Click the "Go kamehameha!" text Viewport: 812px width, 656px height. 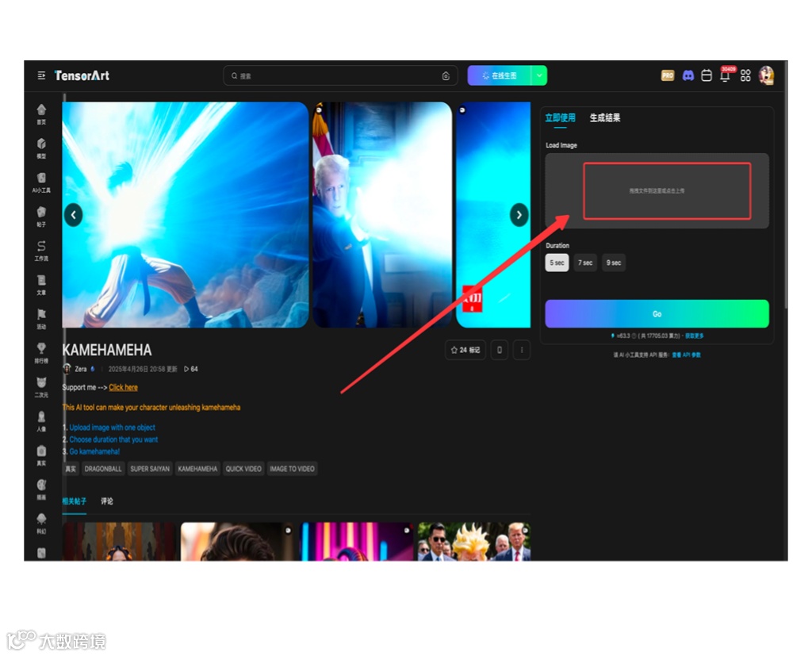(94, 451)
